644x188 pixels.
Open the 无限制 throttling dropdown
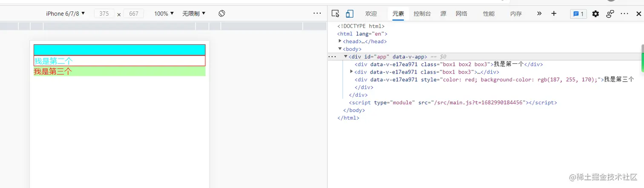194,14
